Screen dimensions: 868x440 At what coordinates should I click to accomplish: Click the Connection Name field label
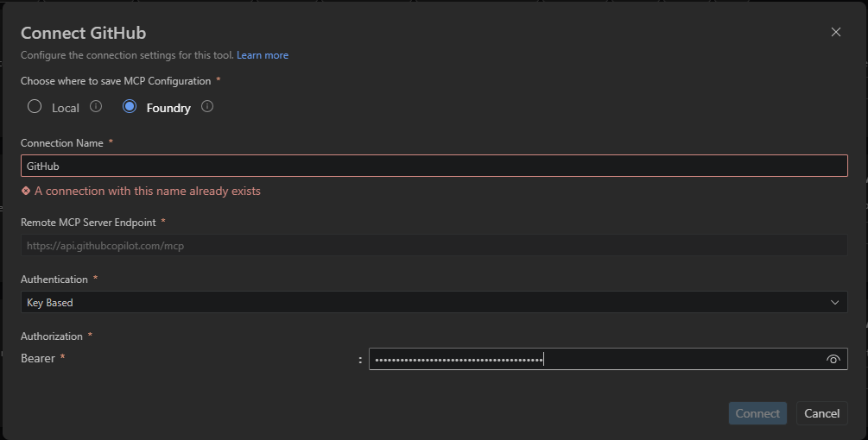62,143
